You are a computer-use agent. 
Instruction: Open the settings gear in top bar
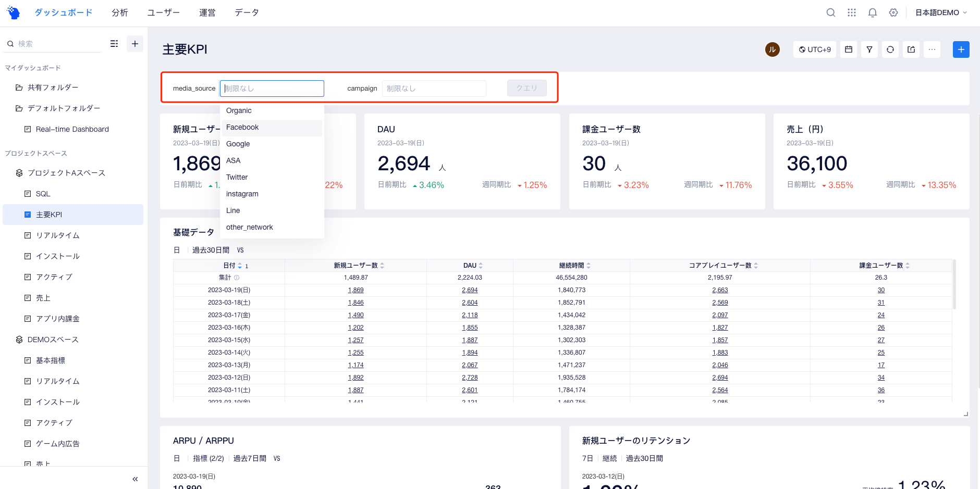[893, 12]
